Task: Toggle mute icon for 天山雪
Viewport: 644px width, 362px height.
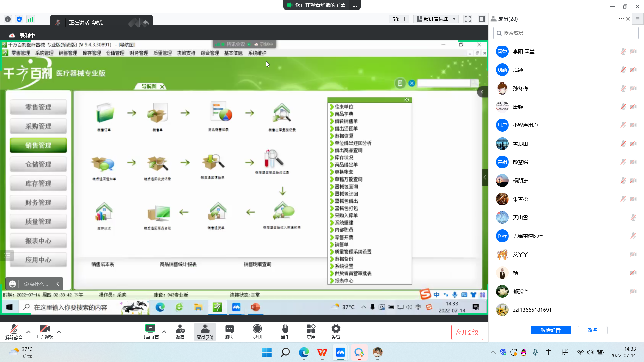Action: click(x=633, y=217)
